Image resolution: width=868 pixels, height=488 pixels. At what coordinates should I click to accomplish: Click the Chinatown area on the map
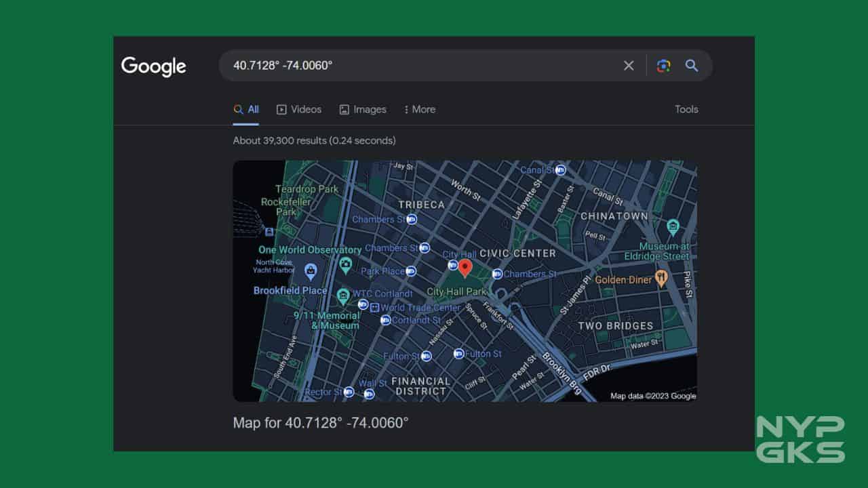point(614,216)
